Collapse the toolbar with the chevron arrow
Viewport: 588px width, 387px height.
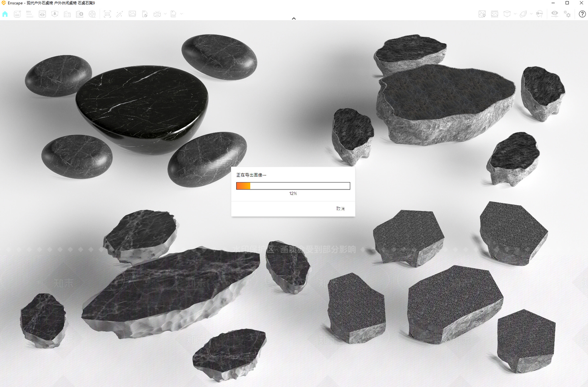coord(294,18)
